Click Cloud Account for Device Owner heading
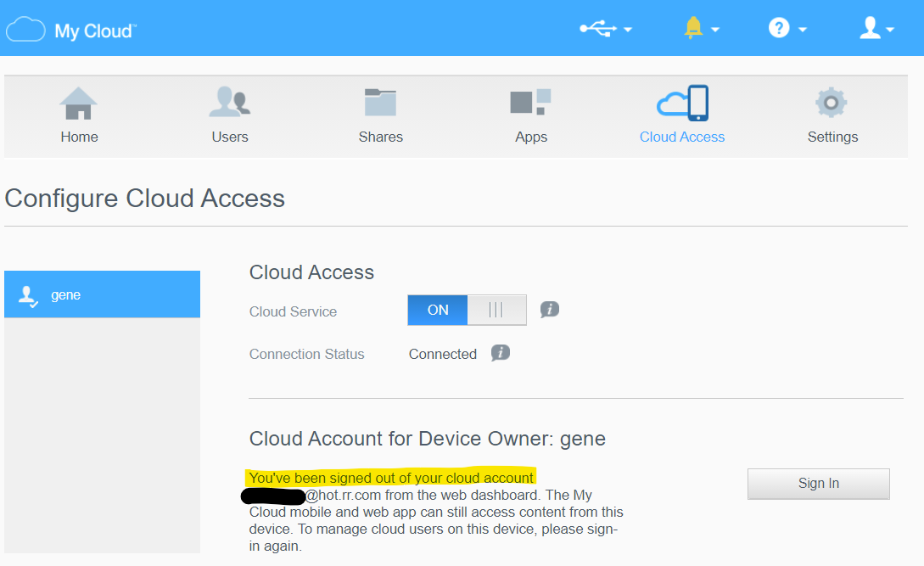 pyautogui.click(x=428, y=439)
